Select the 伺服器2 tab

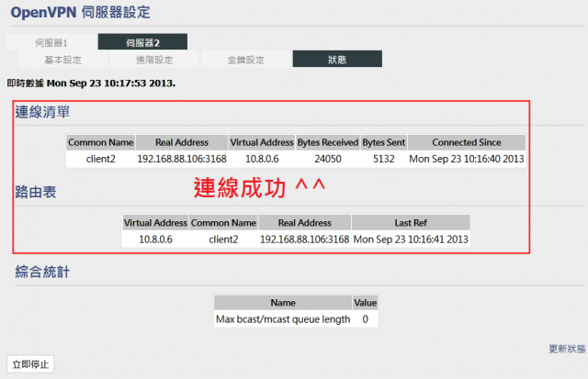pyautogui.click(x=143, y=42)
